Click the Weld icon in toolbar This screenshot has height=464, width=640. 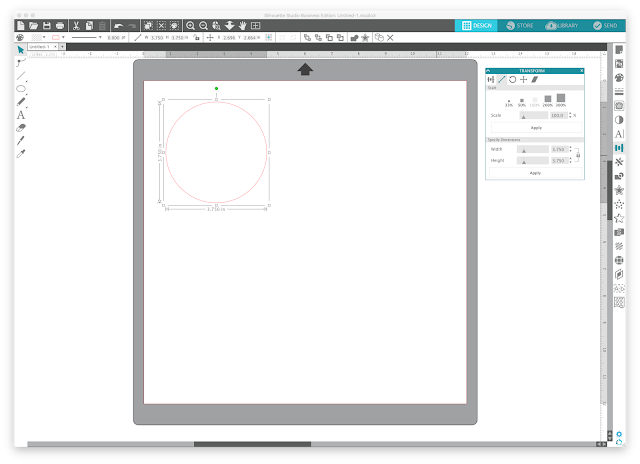click(x=354, y=38)
